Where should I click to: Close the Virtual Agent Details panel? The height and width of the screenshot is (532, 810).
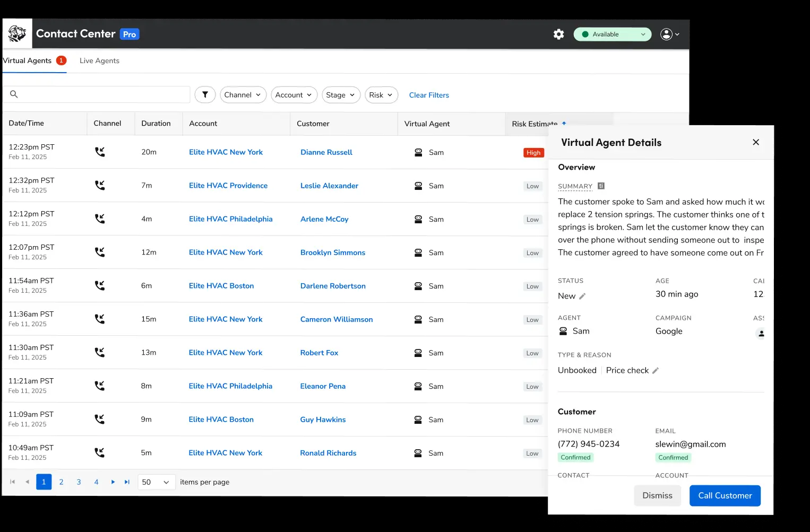756,142
